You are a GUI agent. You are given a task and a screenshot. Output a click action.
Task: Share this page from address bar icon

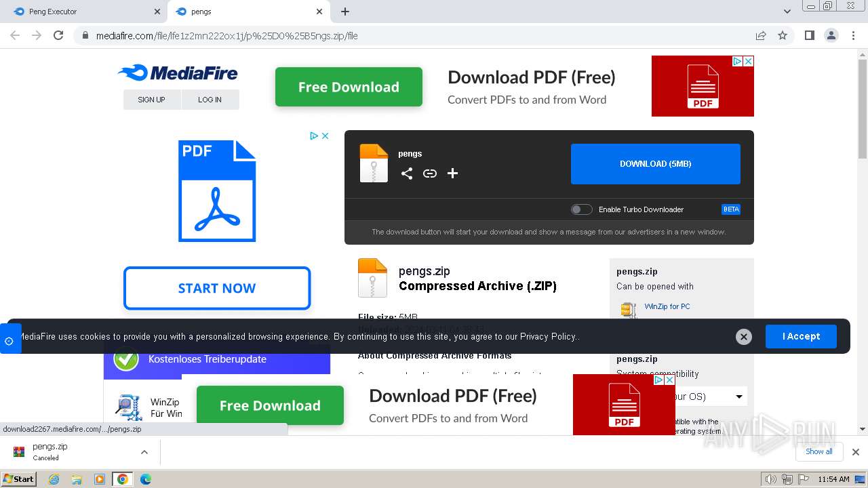761,35
